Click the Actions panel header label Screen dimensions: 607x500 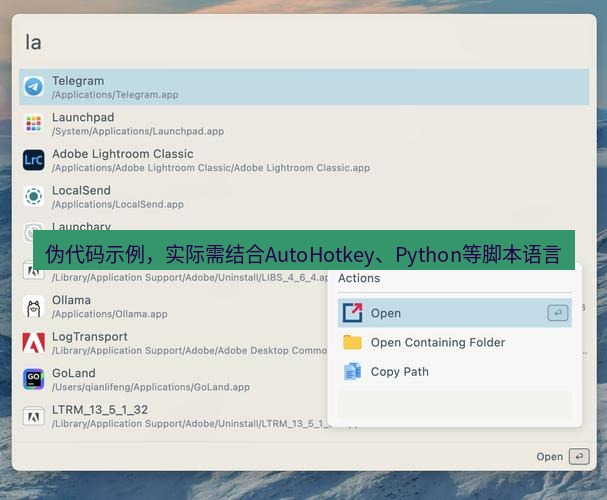coord(359,278)
